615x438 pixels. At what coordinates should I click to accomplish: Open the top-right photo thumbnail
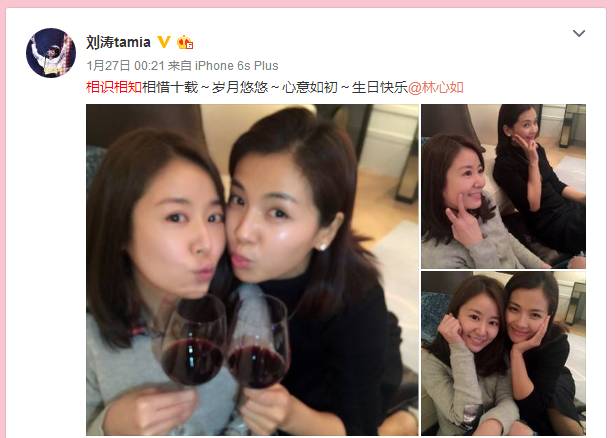(503, 186)
